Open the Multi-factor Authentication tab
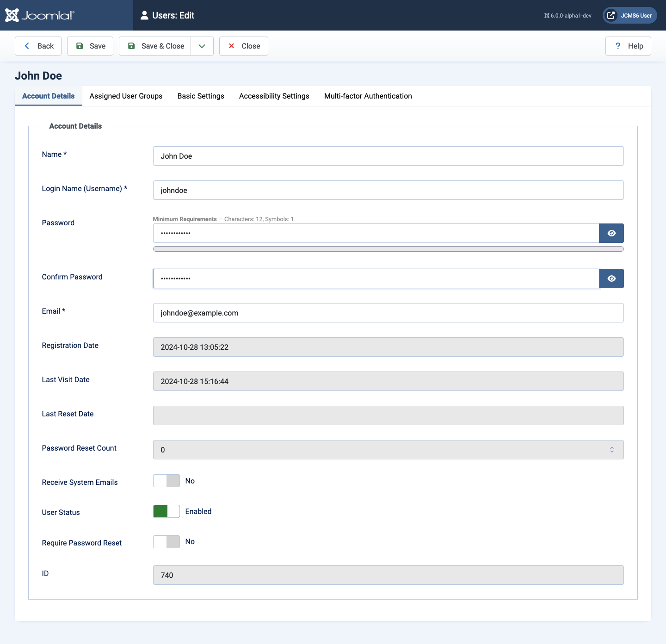This screenshot has height=644, width=666. tap(368, 96)
